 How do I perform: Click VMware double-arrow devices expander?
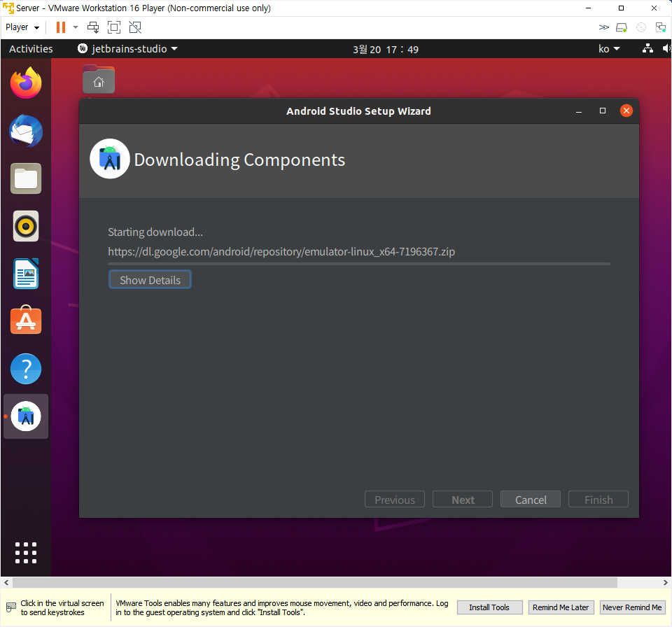[x=603, y=27]
